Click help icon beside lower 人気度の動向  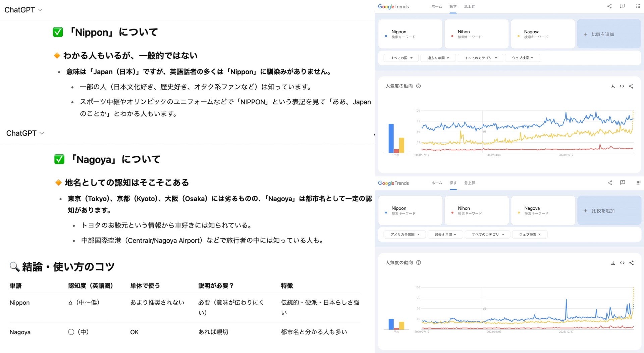tap(418, 262)
